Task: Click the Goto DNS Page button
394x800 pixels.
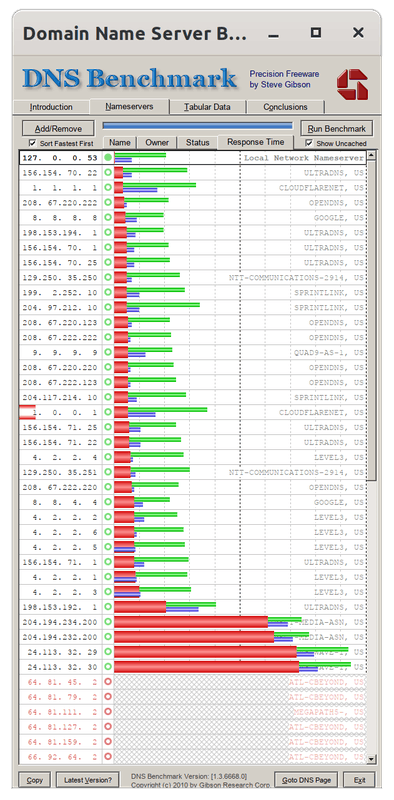Action: (306, 780)
